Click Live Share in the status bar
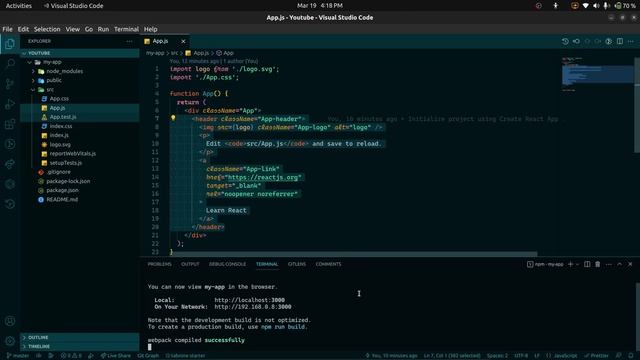 116,356
